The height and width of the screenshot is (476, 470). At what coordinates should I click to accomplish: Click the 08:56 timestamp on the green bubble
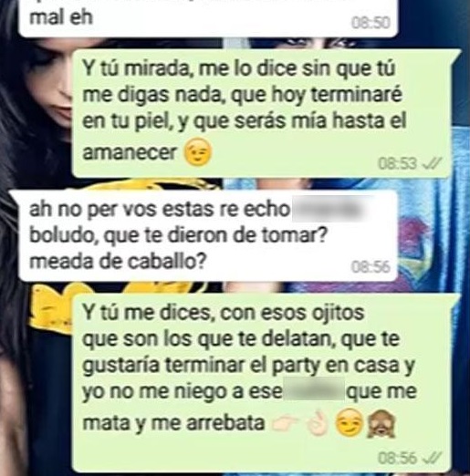tap(397, 458)
